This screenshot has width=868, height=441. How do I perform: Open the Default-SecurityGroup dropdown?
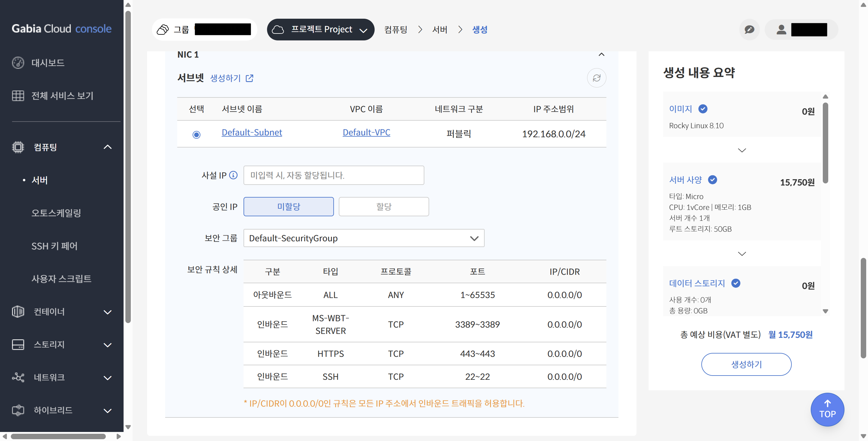pyautogui.click(x=363, y=238)
